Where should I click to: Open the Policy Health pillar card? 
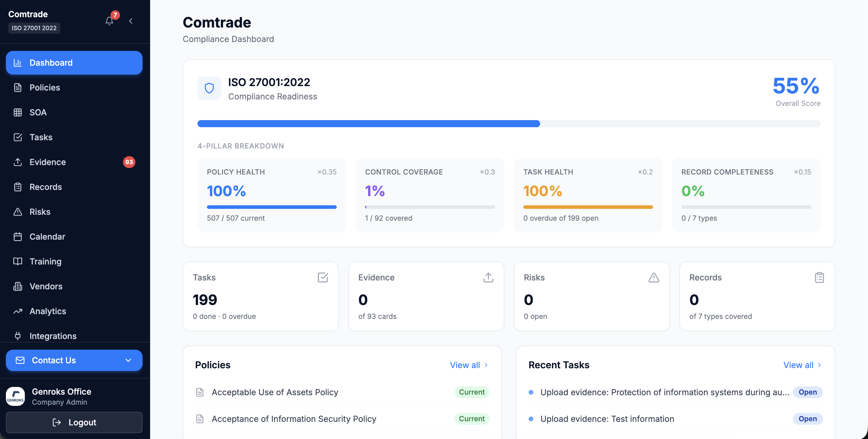pyautogui.click(x=272, y=195)
